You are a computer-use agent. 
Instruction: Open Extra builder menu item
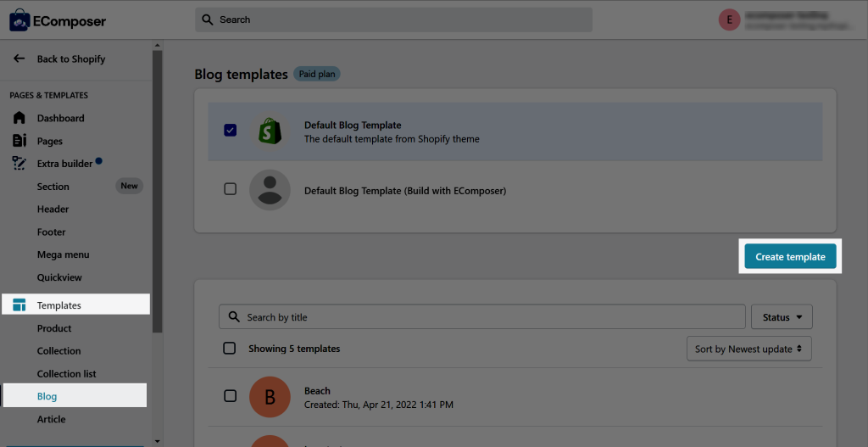[64, 164]
